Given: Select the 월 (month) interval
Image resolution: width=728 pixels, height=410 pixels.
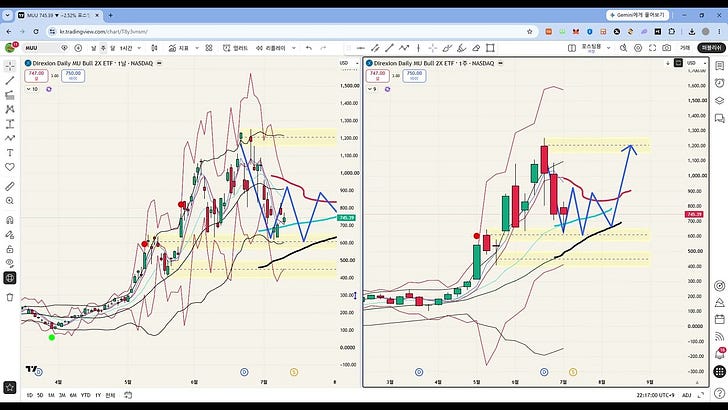Looking at the screenshot, I should [x=112, y=48].
